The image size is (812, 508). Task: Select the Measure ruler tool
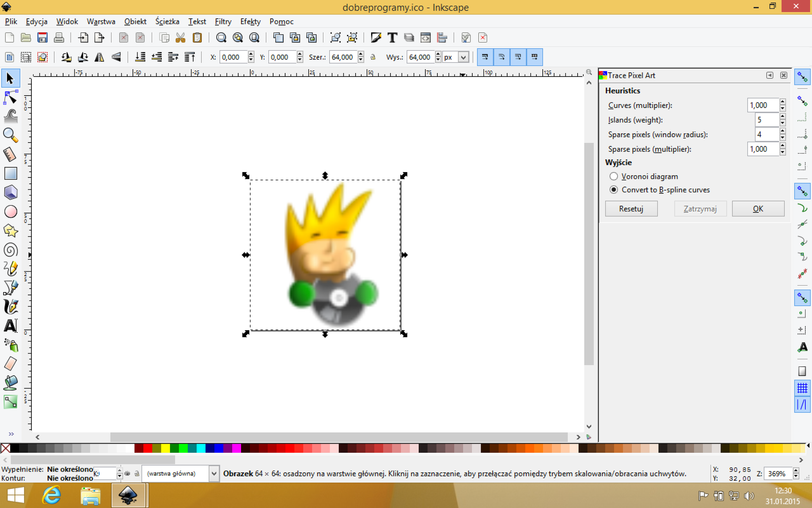(11, 154)
